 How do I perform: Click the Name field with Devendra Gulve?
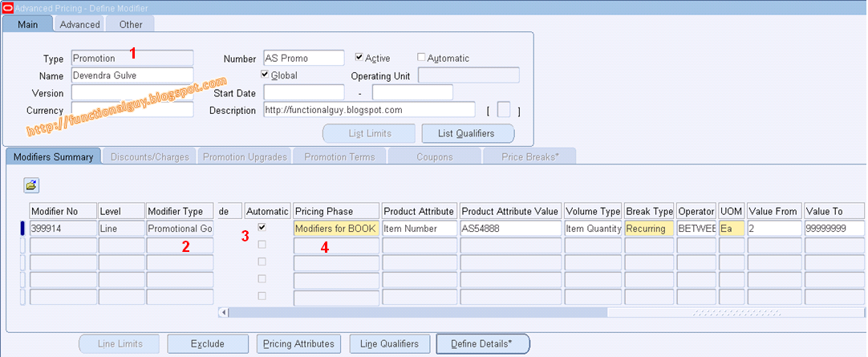pos(132,75)
